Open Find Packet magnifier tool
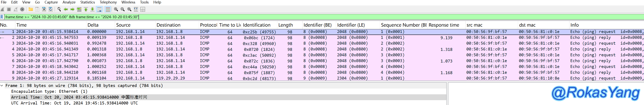The width and height of the screenshot is (644, 105). tap(59, 9)
